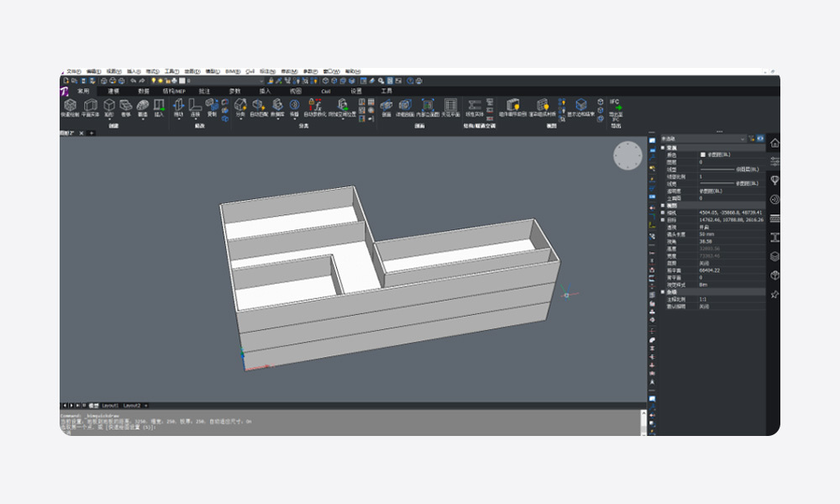Open the I-beam profiles panel icon
This screenshot has height=504, width=840.
tap(774, 237)
